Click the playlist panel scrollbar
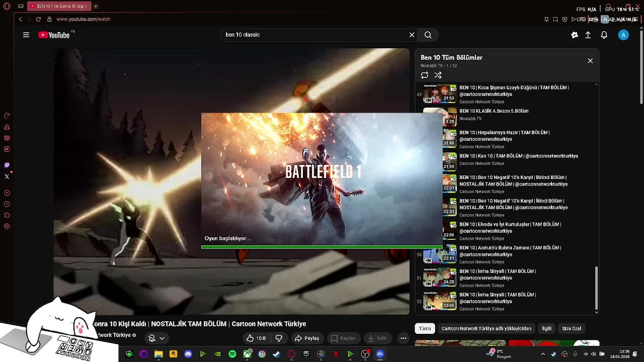This screenshot has height=362, width=644. 597,288
